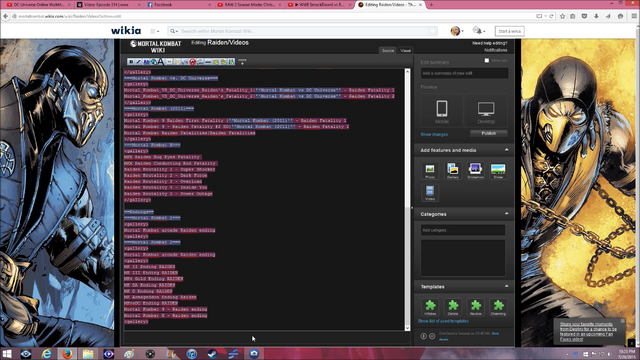Click the Add category input field
This screenshot has width=640, height=360.
(x=463, y=230)
